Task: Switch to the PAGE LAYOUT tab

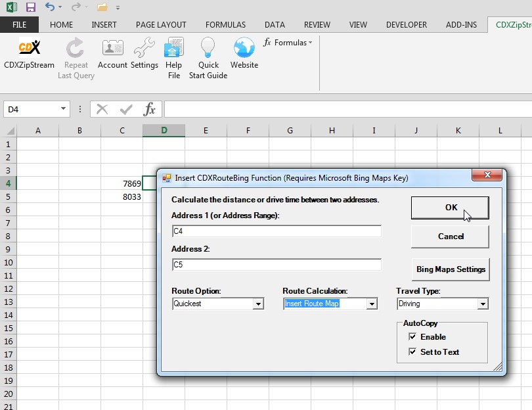Action: (x=161, y=25)
